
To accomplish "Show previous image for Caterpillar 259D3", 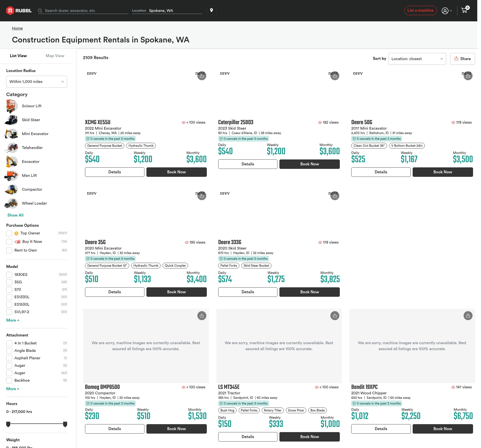I will [225, 73].
